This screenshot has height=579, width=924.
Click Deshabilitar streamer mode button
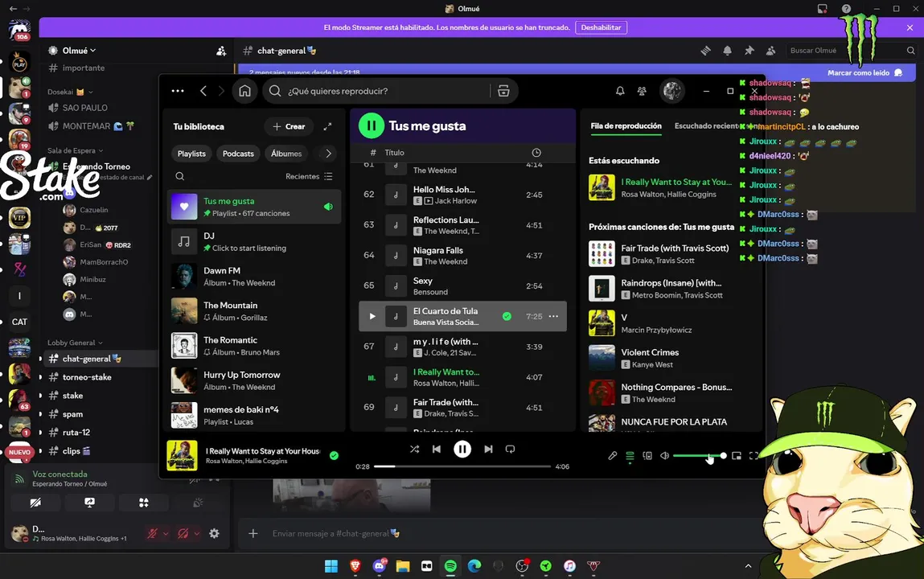click(x=601, y=27)
